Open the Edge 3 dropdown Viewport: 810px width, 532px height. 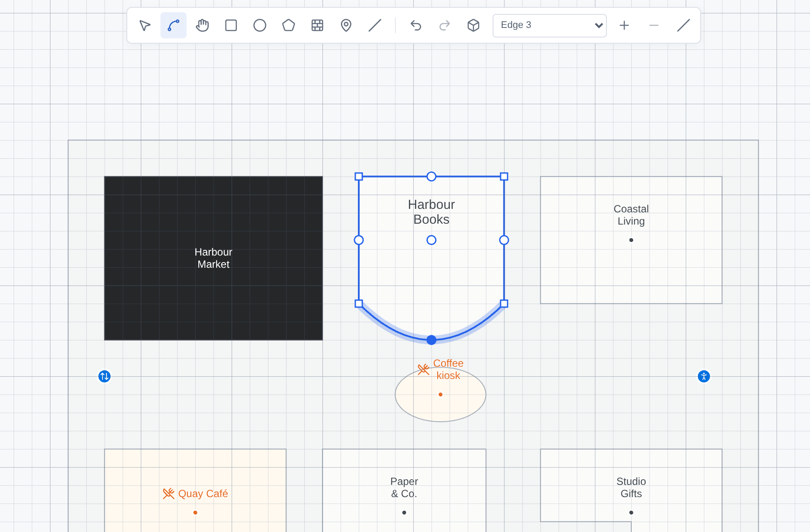pyautogui.click(x=550, y=25)
